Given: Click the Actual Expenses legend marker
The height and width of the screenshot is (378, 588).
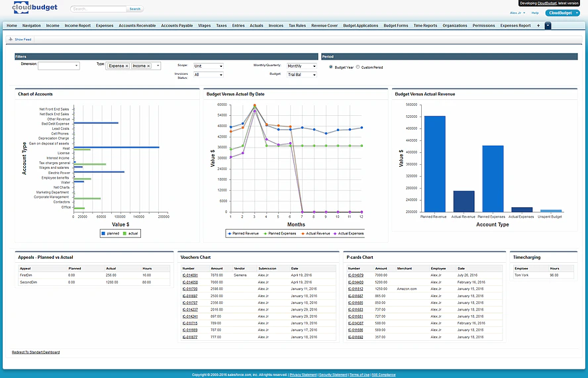Looking at the screenshot, I should tap(335, 233).
